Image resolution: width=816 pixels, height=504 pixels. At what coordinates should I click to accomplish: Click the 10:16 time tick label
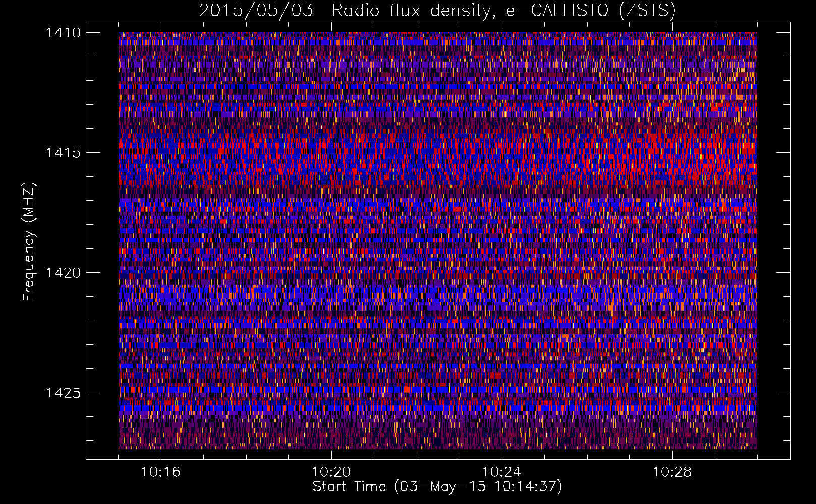pos(160,472)
